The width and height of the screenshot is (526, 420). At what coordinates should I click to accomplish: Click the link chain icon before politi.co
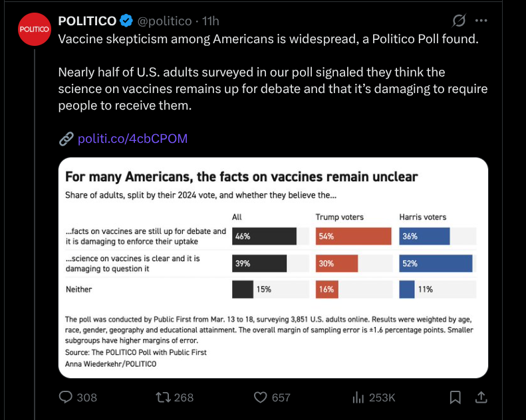click(x=66, y=139)
